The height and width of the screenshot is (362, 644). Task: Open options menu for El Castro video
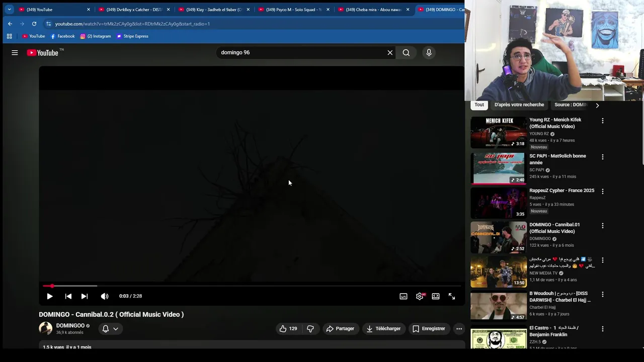click(603, 329)
